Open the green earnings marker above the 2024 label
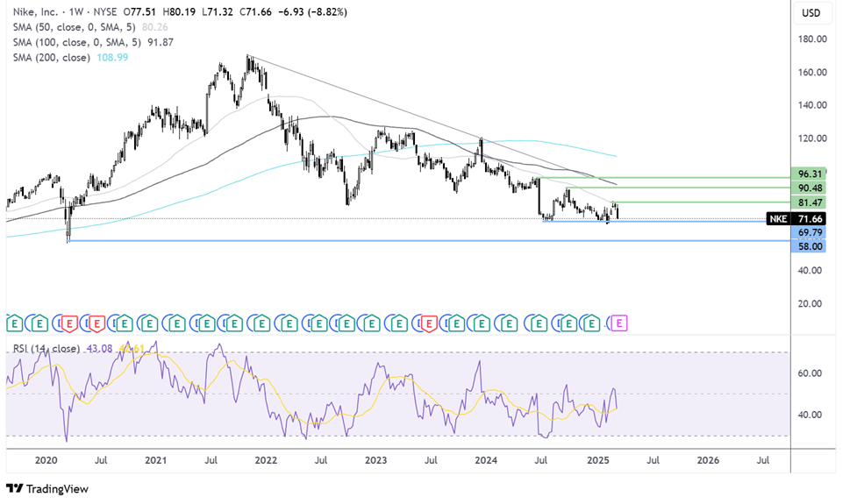Image resolution: width=864 pixels, height=504 pixels. click(482, 323)
